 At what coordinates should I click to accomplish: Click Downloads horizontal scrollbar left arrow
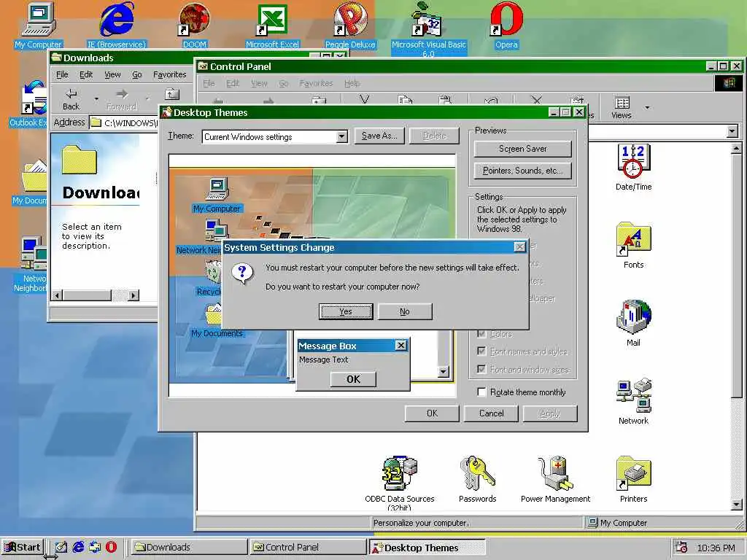[57, 295]
